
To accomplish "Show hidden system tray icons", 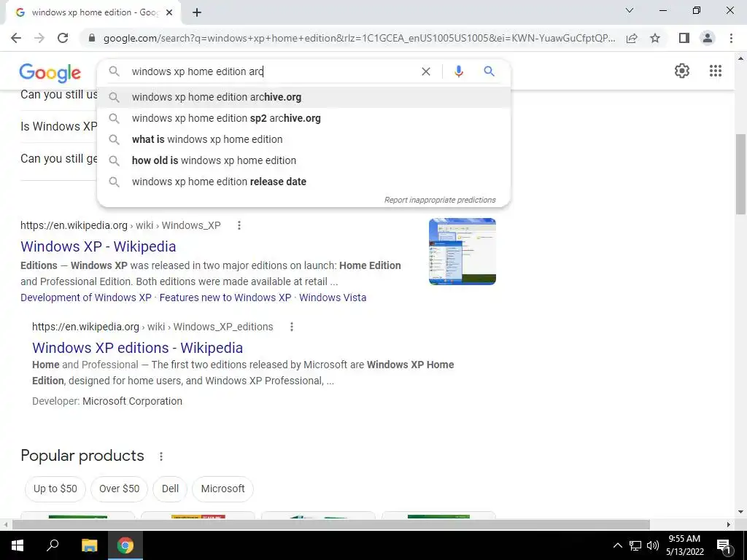I will (617, 545).
